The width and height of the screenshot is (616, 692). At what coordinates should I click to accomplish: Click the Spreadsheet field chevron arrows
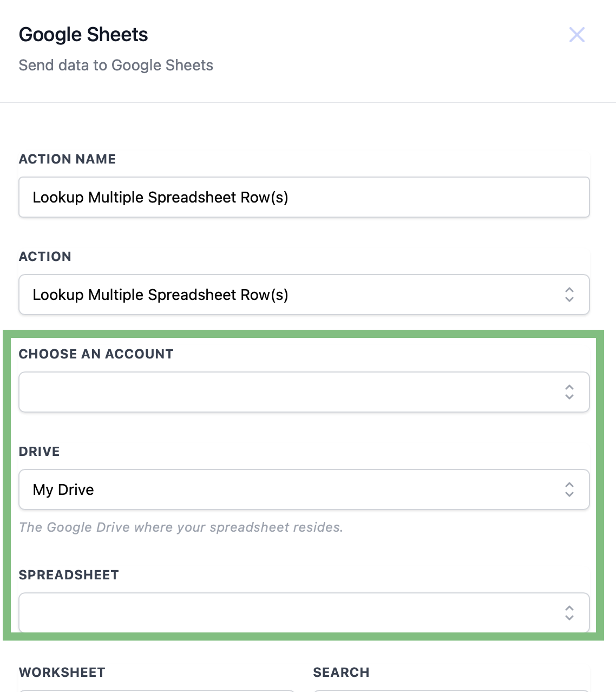569,613
